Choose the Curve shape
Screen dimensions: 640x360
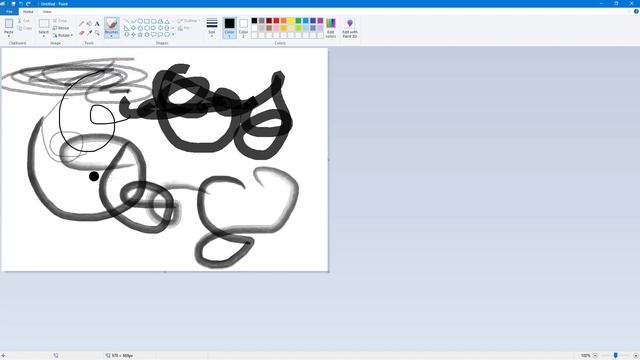[x=133, y=21]
